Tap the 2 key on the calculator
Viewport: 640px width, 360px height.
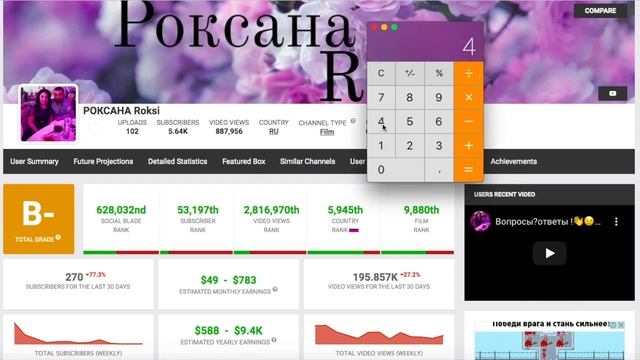(x=410, y=146)
